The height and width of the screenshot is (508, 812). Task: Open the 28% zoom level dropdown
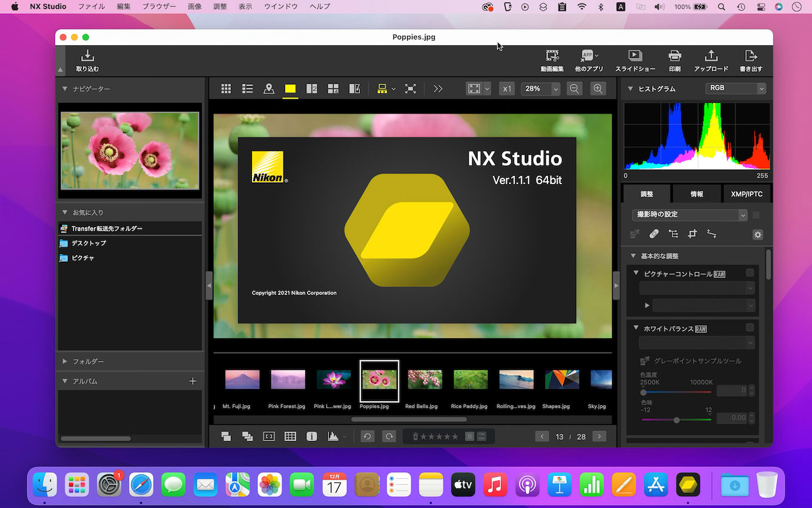pyautogui.click(x=556, y=88)
